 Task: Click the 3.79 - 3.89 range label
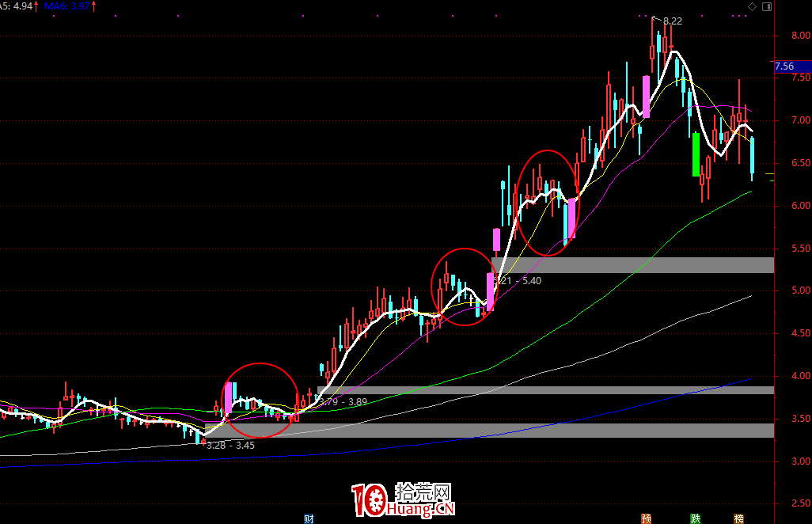pyautogui.click(x=343, y=402)
